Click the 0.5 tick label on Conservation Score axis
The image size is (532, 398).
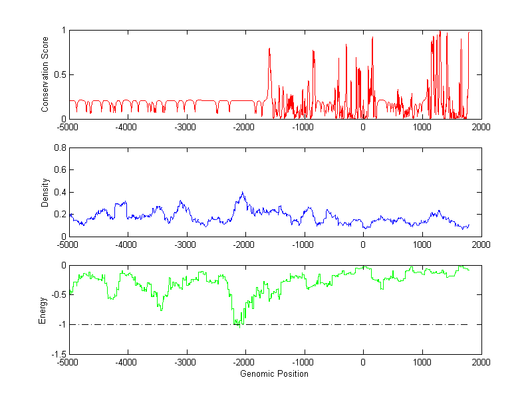tap(60, 75)
